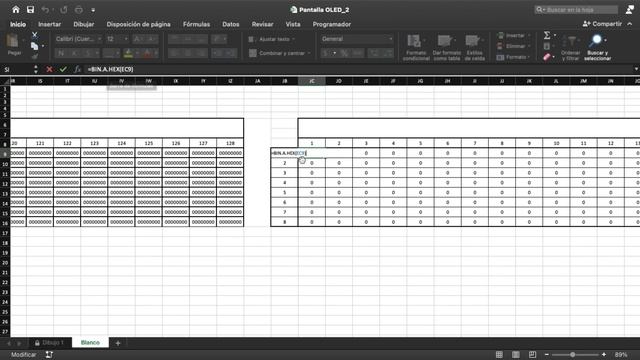Click the Compartir share button
640x360 pixels.
[x=602, y=24]
